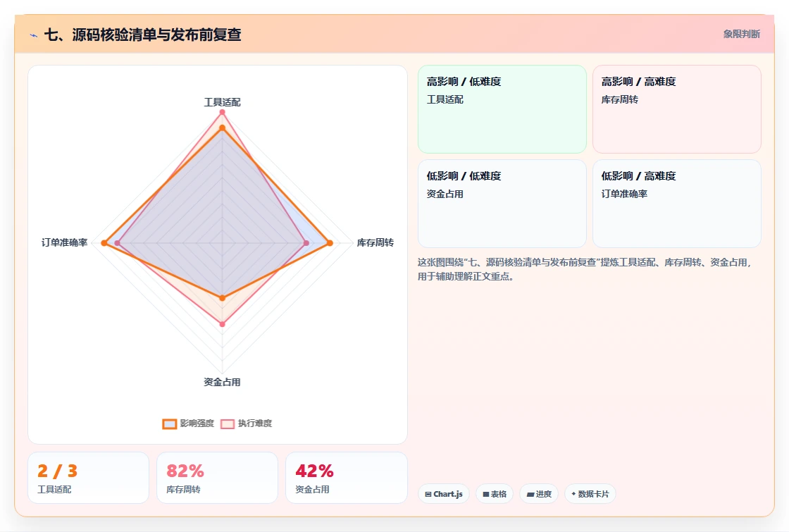Screen dimensions: 789x532
Task: Open the 低影响 / 高难度 quadrant card
Action: [x=677, y=204]
